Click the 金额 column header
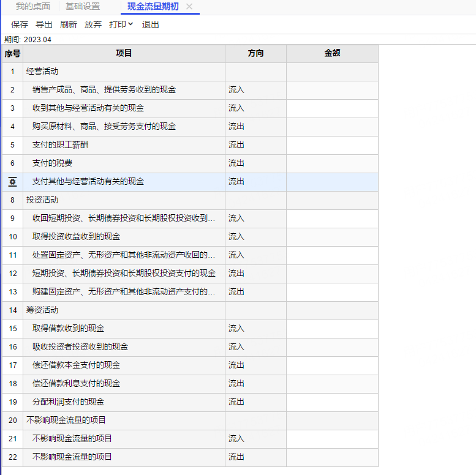 coord(332,54)
